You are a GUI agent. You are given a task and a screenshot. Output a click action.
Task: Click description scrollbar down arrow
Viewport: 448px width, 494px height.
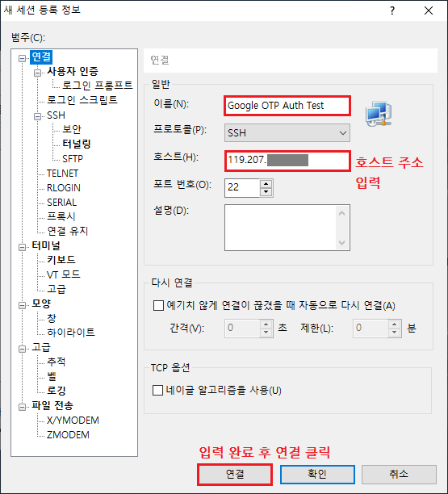coord(341,242)
